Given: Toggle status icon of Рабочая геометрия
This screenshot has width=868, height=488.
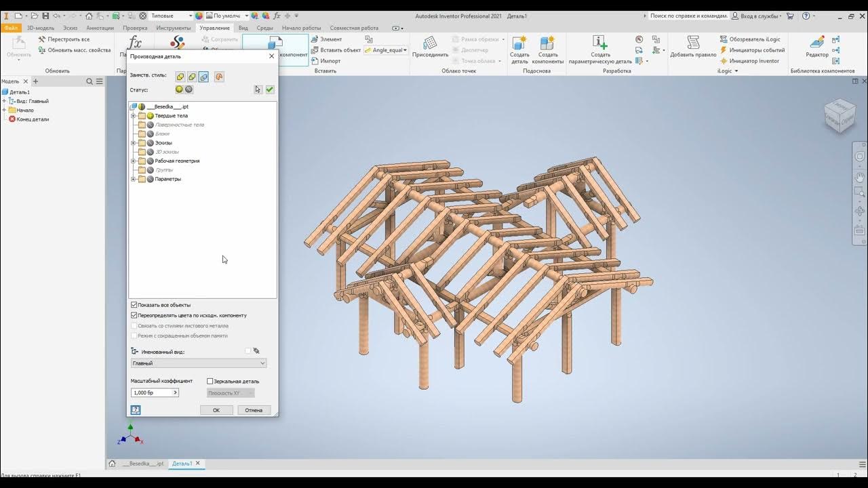Looking at the screenshot, I should click(x=151, y=161).
